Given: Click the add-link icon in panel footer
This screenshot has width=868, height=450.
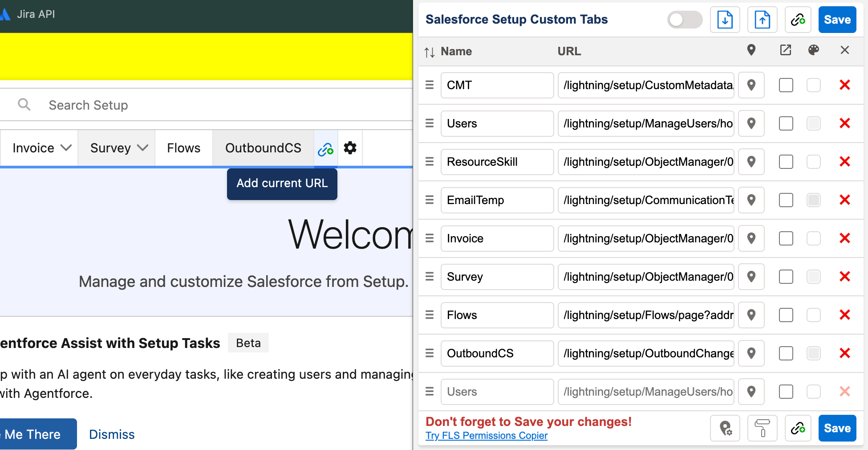Looking at the screenshot, I should 798,428.
